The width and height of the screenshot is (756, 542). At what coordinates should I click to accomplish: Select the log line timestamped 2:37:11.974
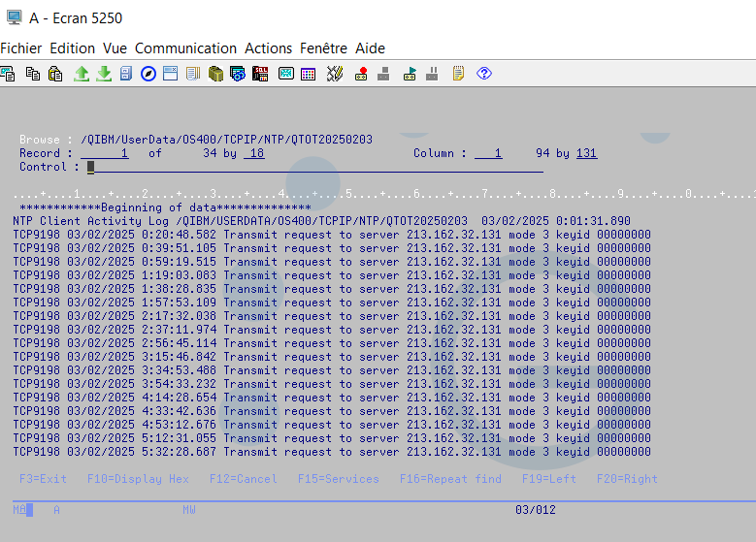coord(332,330)
